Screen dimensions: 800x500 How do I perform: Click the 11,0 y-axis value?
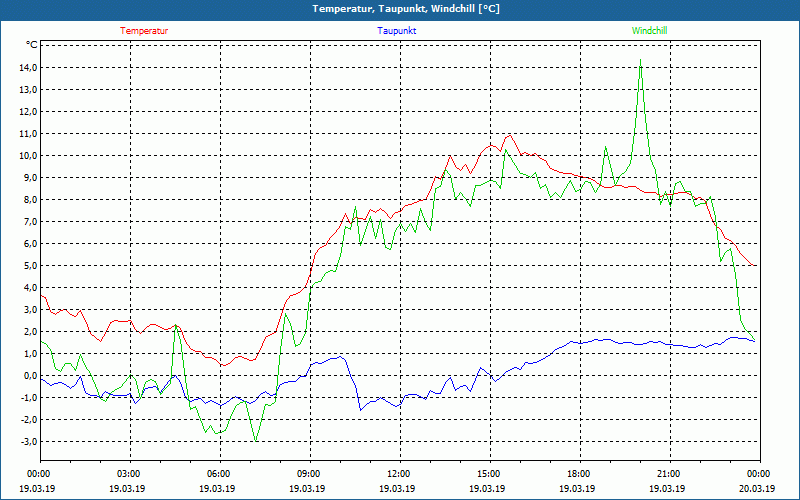[x=28, y=133]
